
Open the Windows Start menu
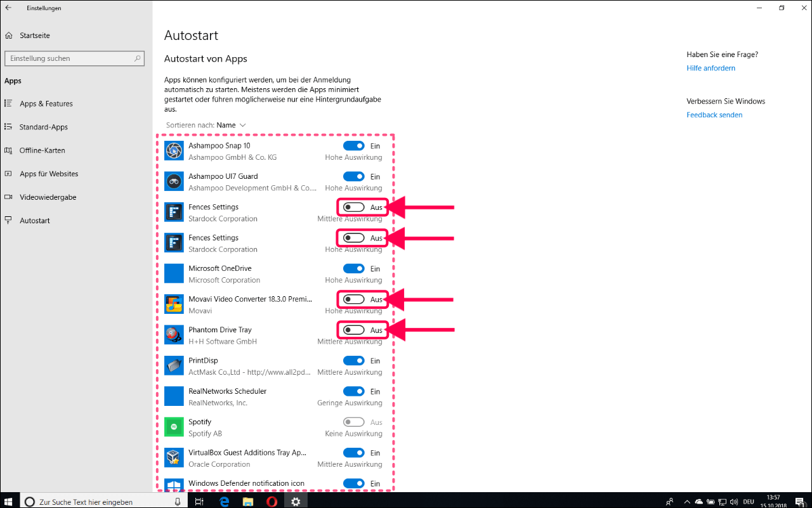click(9, 501)
